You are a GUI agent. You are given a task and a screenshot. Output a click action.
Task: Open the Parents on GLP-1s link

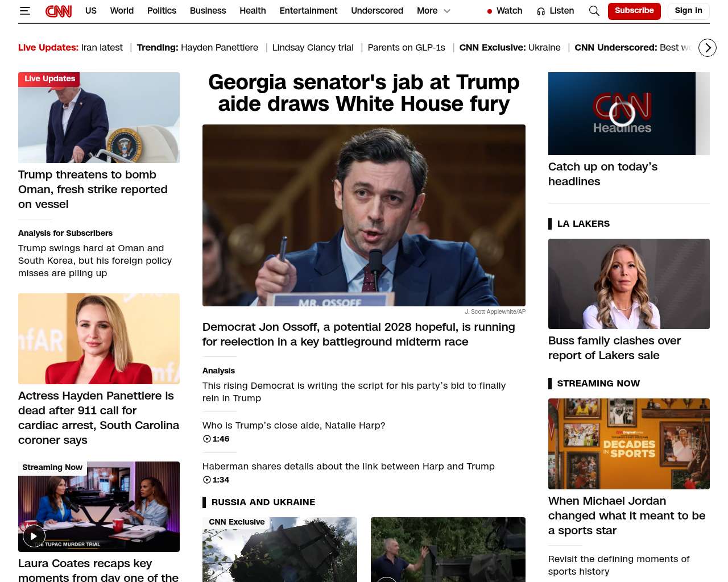pos(406,48)
